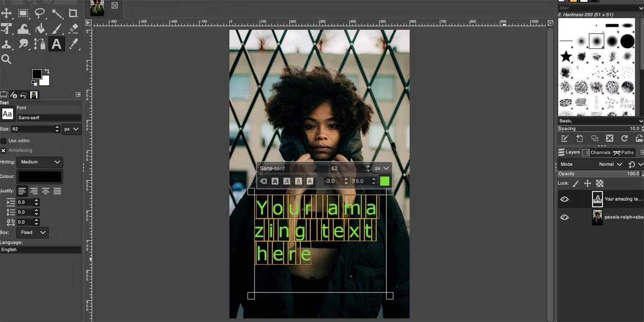Switch to the Channels tab

pos(596,152)
